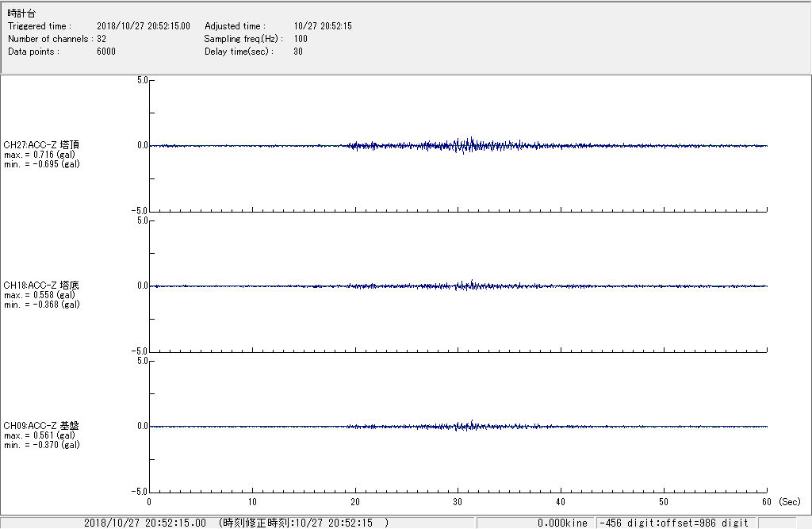Viewport: 812px width, 529px height.
Task: Click the Number of channels value 32
Action: tap(101, 39)
